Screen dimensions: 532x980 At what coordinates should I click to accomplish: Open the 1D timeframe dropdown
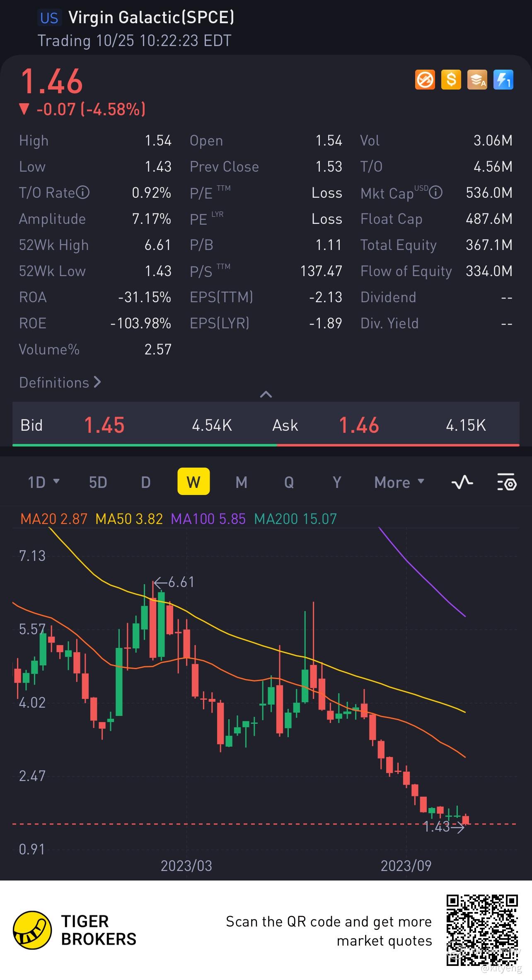click(x=44, y=482)
